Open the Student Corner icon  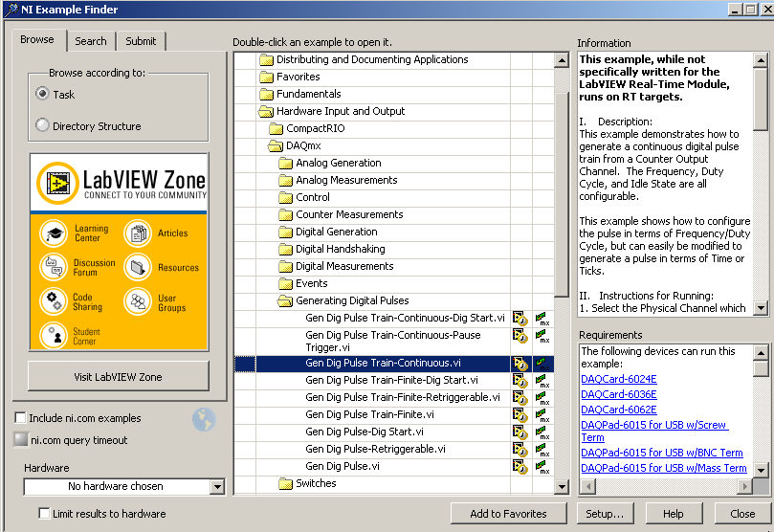tap(54, 336)
